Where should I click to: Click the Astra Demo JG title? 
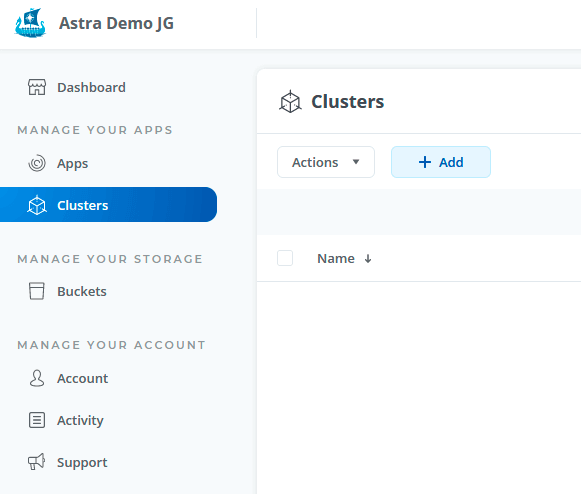pyautogui.click(x=116, y=23)
